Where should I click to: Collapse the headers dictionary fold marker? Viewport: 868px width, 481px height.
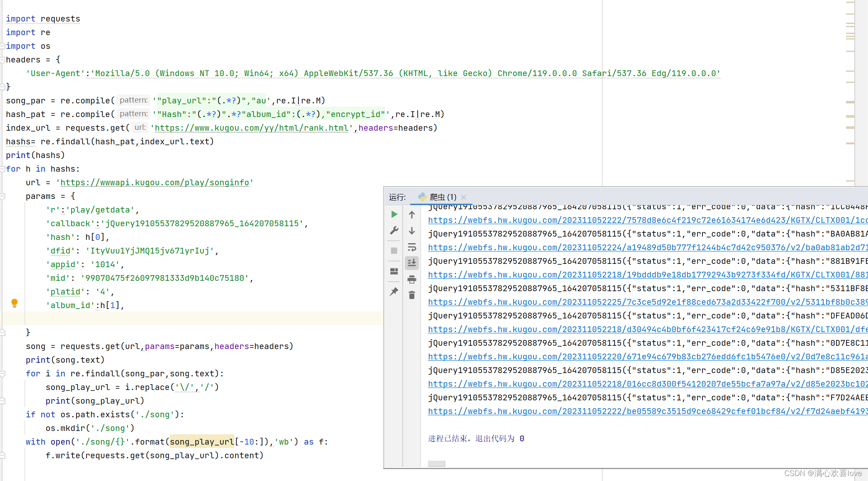[x=2, y=60]
